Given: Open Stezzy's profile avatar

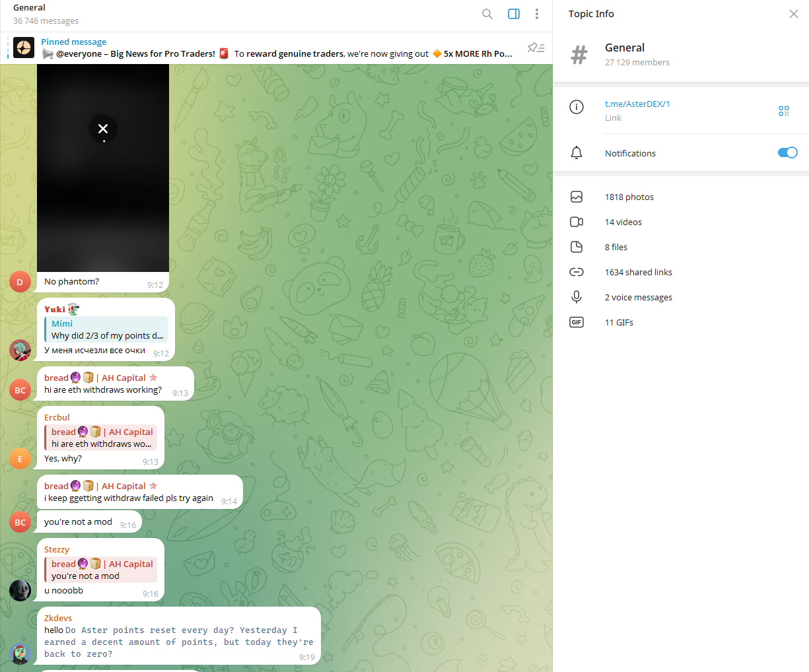Looking at the screenshot, I should coord(20,589).
